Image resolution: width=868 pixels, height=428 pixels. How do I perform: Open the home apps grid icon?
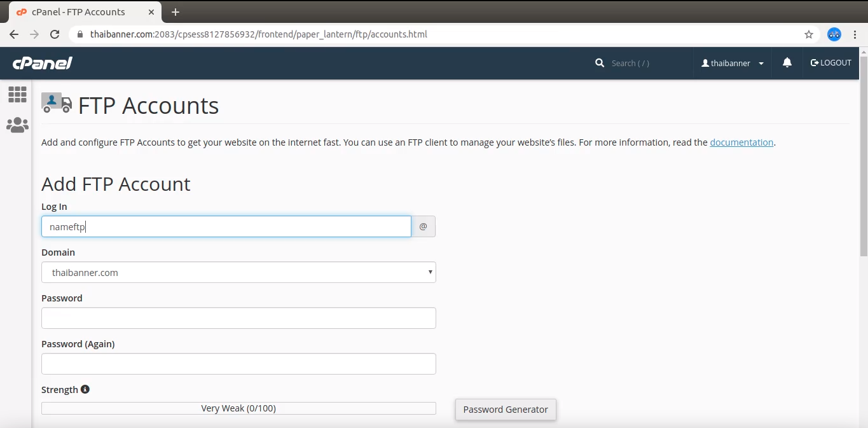pos(17,95)
